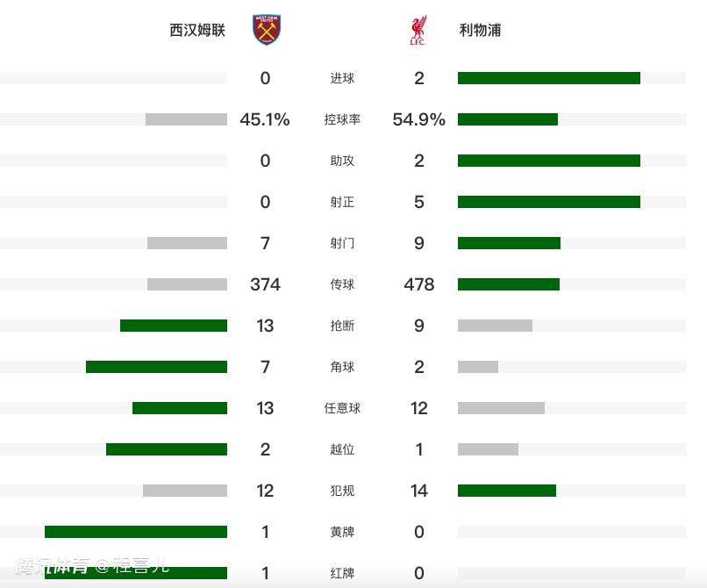Click the 控球率 stat label
The image size is (707, 588).
point(342,119)
